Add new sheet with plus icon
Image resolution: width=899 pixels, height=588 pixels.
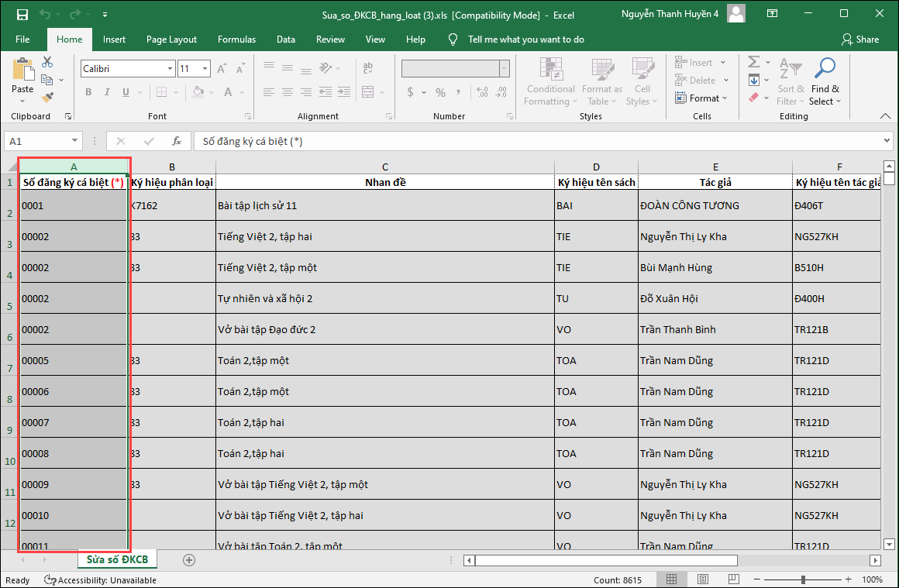[189, 560]
